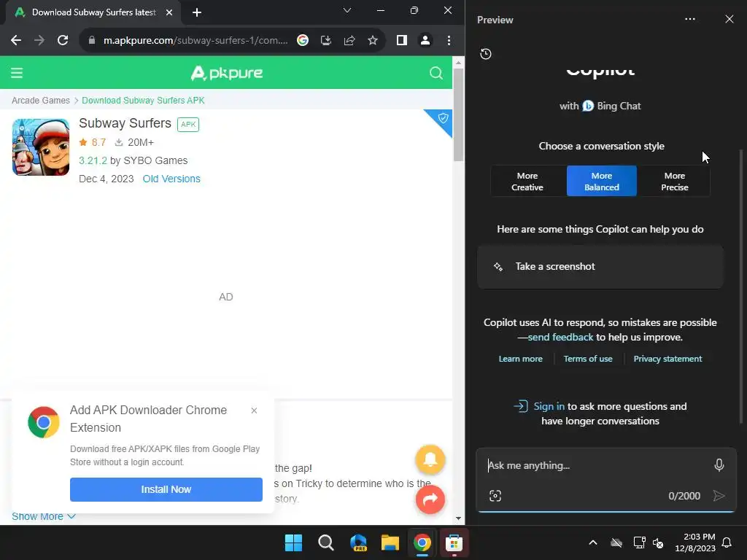Click the Arcade Games breadcrumb
Viewport: 747px width, 560px height.
41,101
